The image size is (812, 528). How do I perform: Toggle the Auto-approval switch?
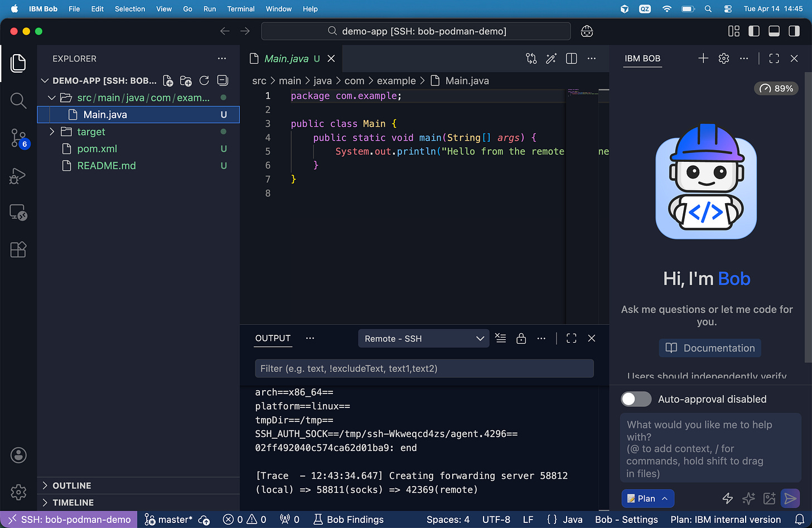636,399
